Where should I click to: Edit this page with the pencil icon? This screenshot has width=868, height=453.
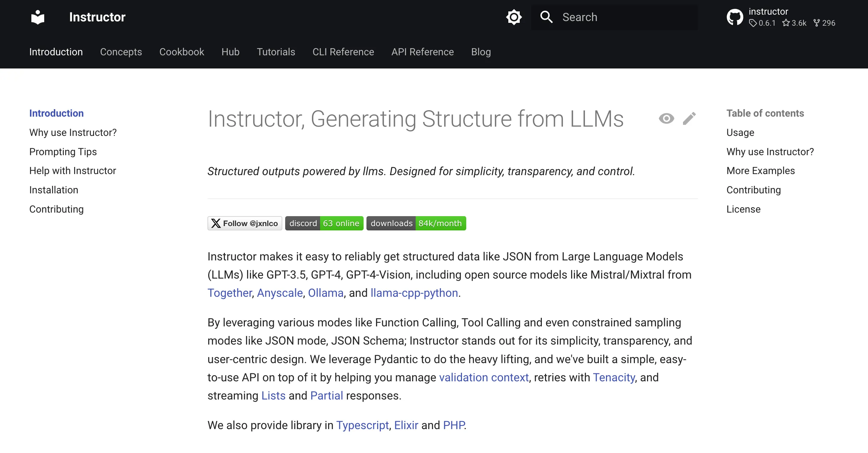[x=689, y=118]
